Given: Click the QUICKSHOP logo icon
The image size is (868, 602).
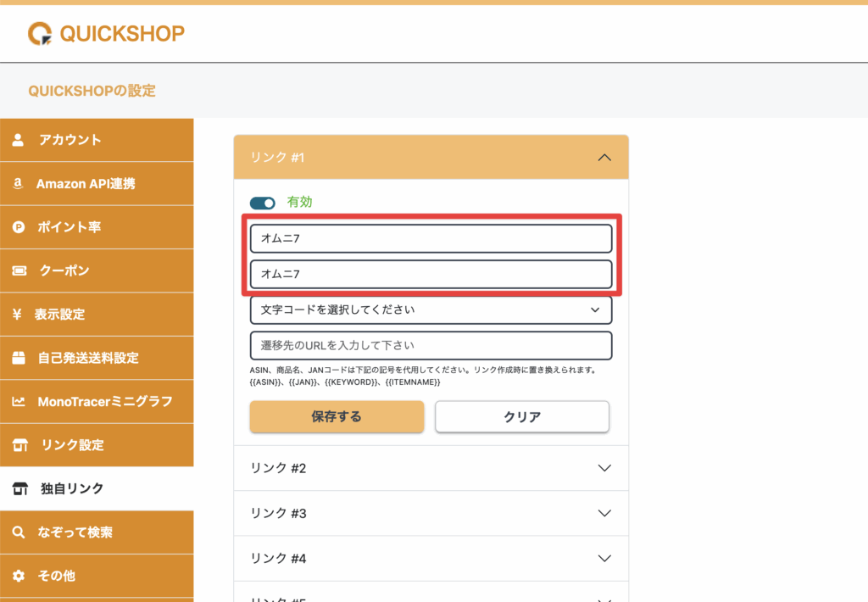Looking at the screenshot, I should pos(40,33).
